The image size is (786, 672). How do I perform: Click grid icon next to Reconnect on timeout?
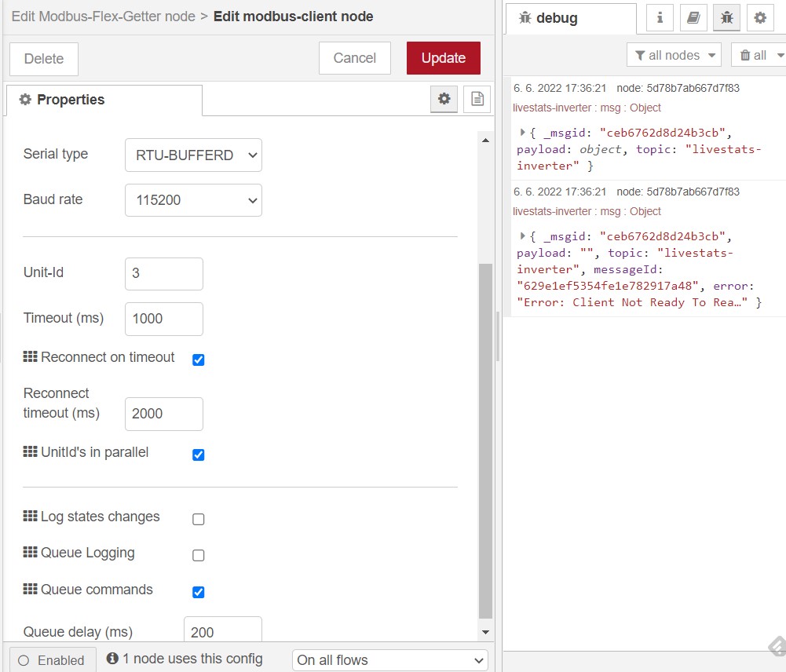point(30,356)
